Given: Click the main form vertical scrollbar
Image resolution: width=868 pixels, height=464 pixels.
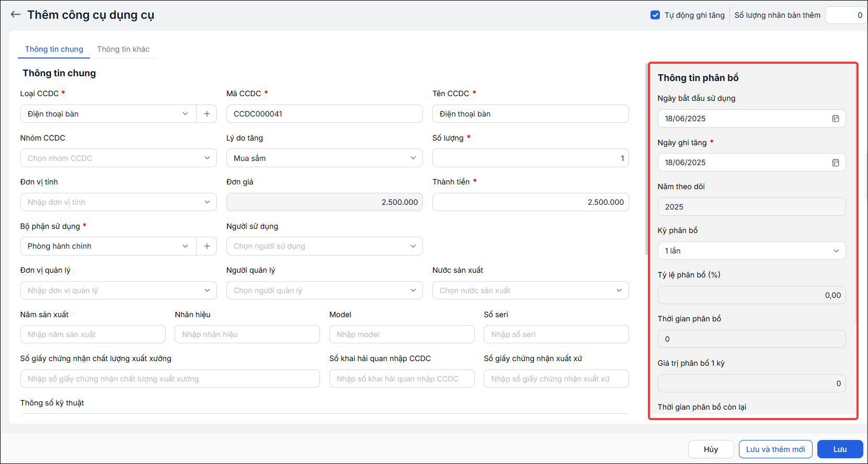Looking at the screenshot, I should point(646,159).
